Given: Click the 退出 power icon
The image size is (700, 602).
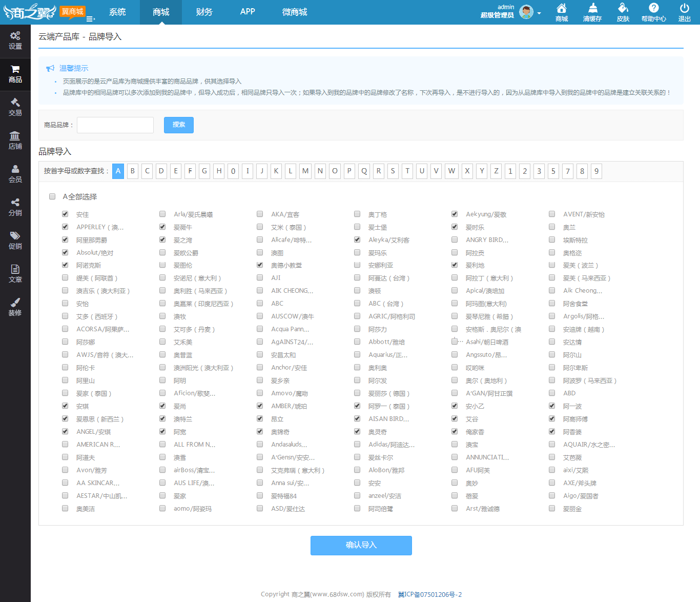Looking at the screenshot, I should [685, 8].
